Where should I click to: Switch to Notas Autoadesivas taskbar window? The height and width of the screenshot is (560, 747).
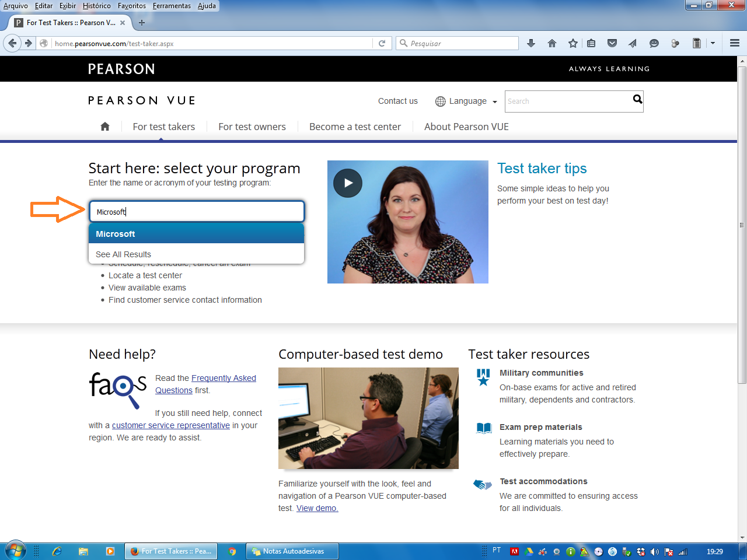[293, 551]
